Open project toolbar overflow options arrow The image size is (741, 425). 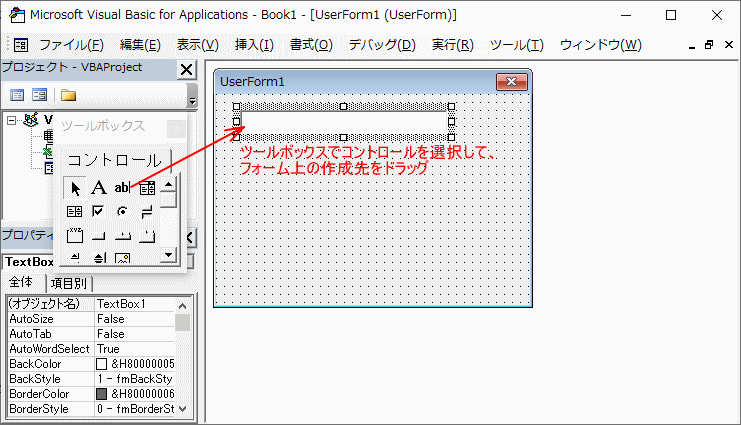tap(192, 101)
